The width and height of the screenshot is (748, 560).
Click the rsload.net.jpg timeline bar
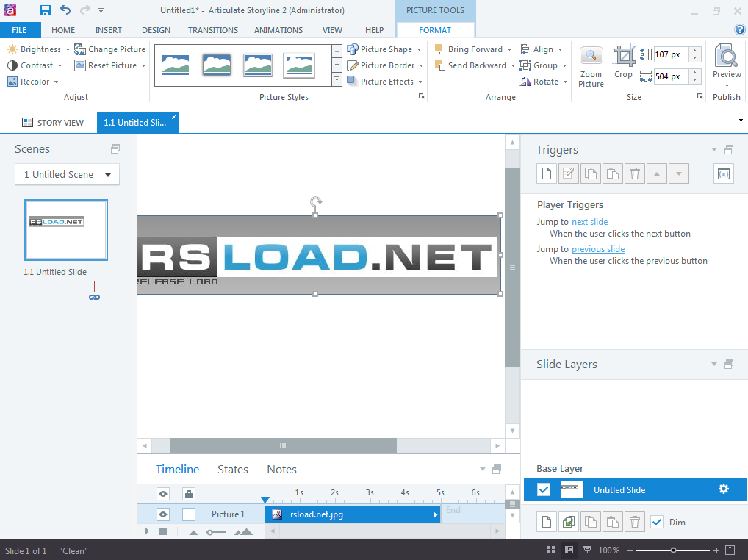pyautogui.click(x=353, y=514)
